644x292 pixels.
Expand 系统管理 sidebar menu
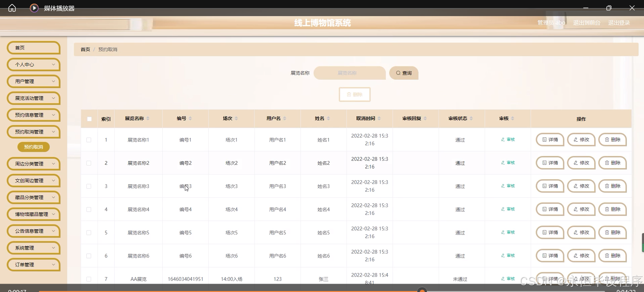34,248
